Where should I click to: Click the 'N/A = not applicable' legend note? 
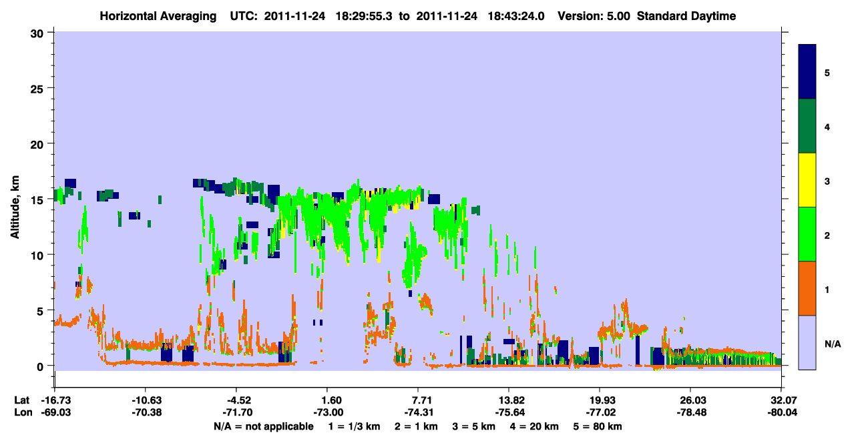[264, 426]
